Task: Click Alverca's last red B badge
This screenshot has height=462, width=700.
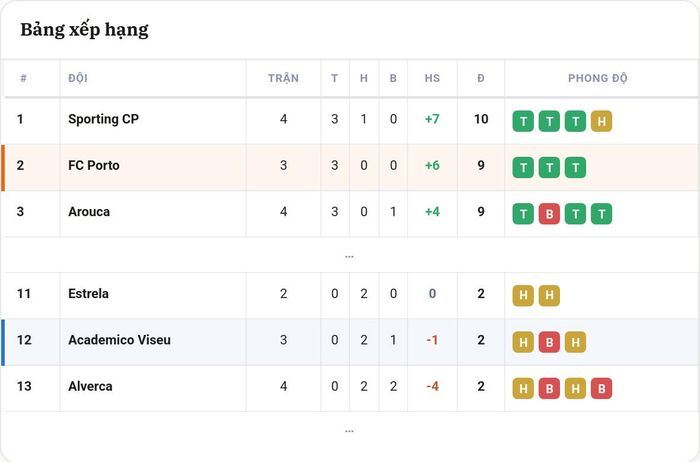Action: [x=601, y=388]
